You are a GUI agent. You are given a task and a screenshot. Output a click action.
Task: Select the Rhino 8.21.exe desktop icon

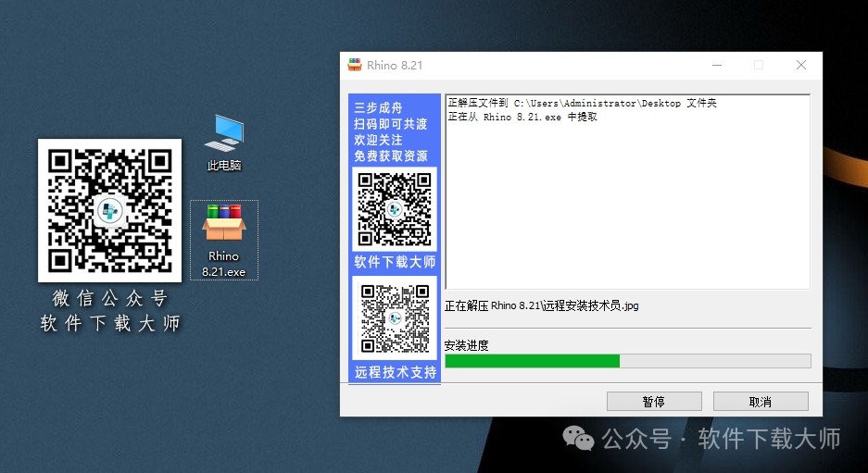click(x=223, y=240)
